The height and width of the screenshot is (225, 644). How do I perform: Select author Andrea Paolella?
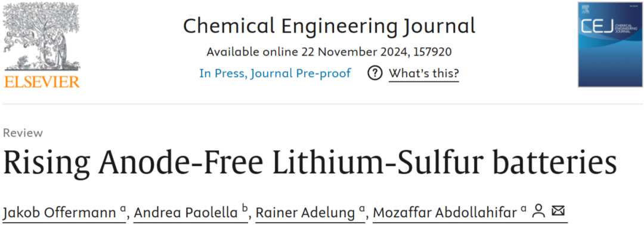click(186, 212)
